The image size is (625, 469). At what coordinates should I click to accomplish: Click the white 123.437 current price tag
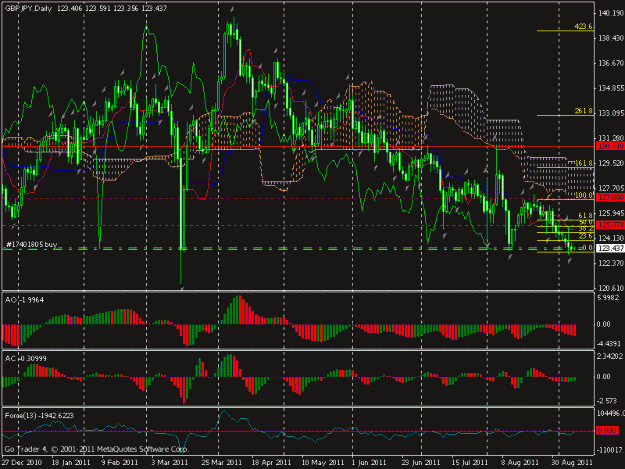610,248
